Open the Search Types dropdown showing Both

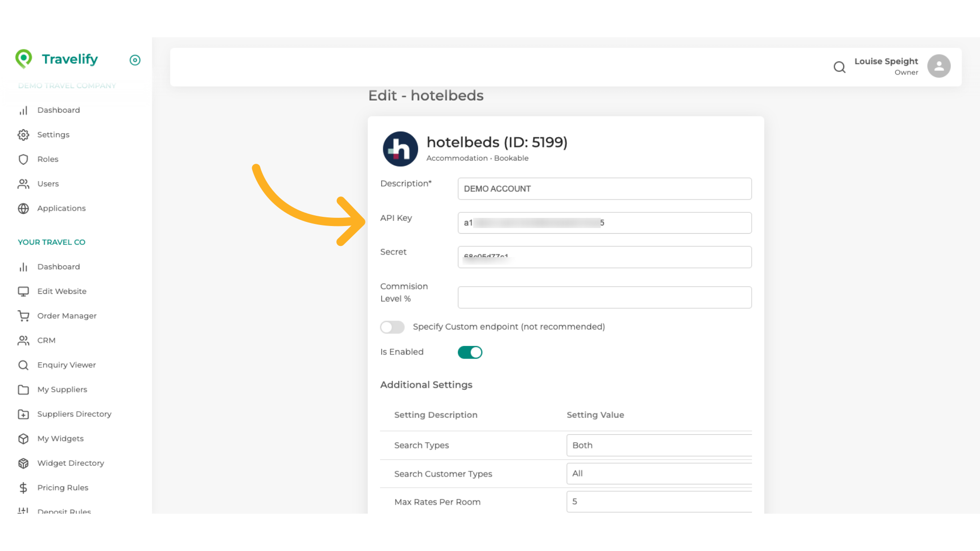click(x=658, y=445)
